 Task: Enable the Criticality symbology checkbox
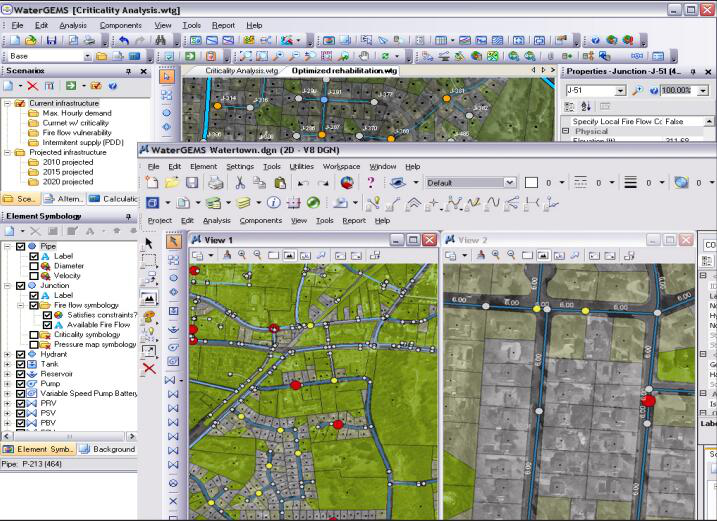pyautogui.click(x=34, y=335)
